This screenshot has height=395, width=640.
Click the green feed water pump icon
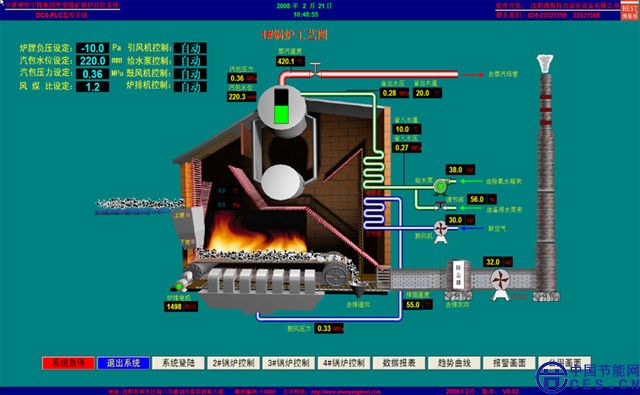(439, 187)
